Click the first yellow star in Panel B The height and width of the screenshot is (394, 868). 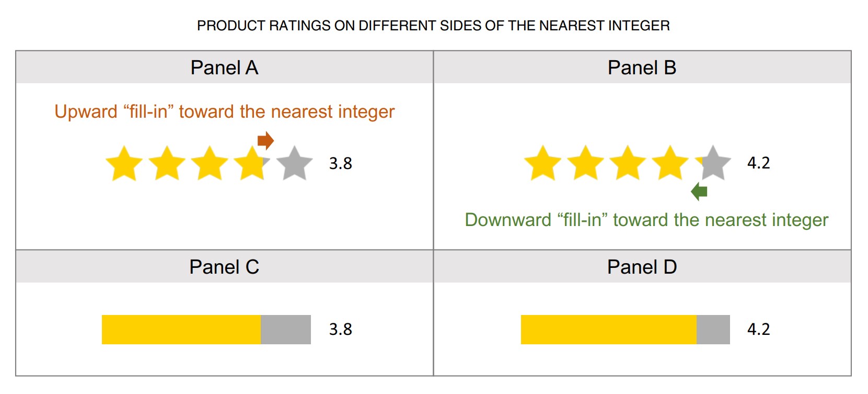(x=542, y=164)
